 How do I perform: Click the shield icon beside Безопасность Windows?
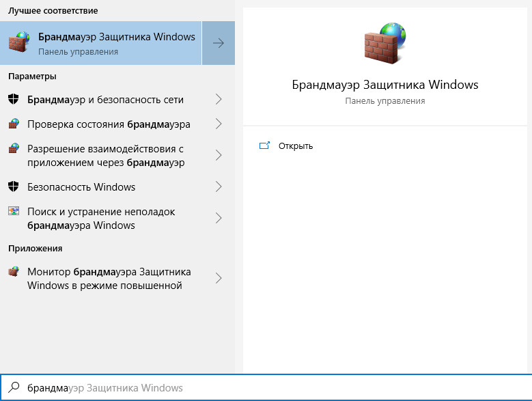pyautogui.click(x=13, y=186)
